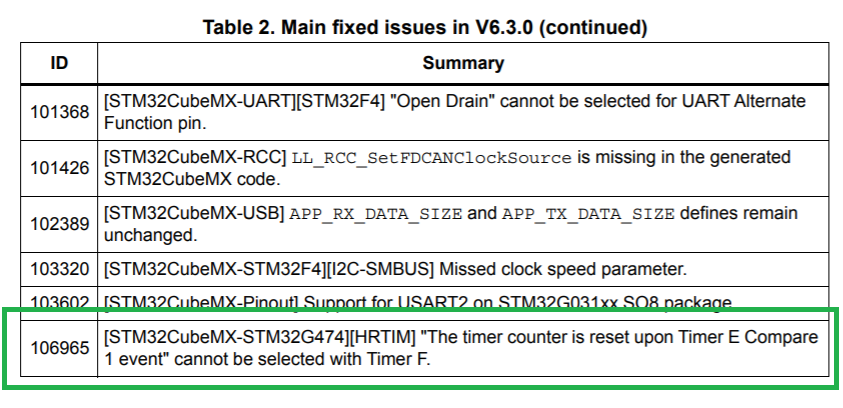Click the [STM32CubeMX-USB] tag text
Viewport: 843px width, 408px height.
(194, 213)
